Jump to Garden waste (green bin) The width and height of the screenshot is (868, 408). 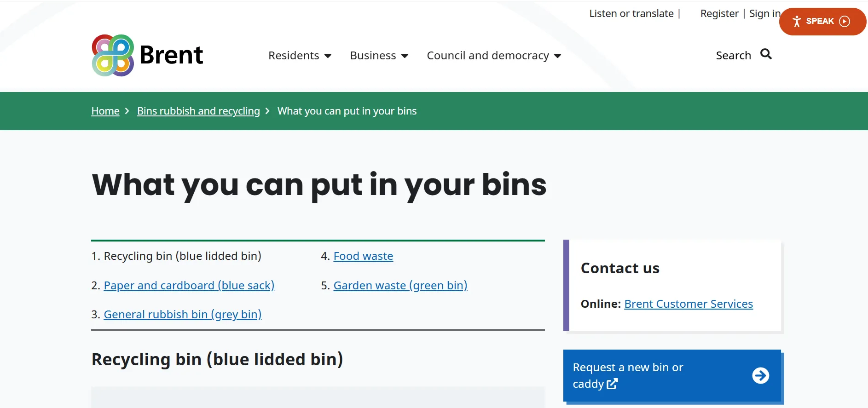click(400, 286)
